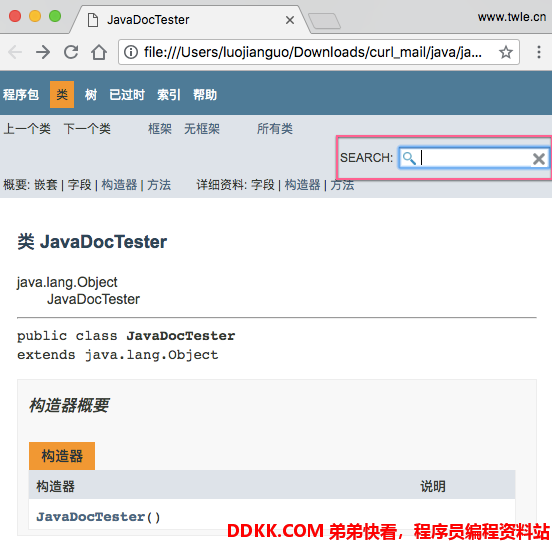Select the 树 navigation item

[x=90, y=94]
